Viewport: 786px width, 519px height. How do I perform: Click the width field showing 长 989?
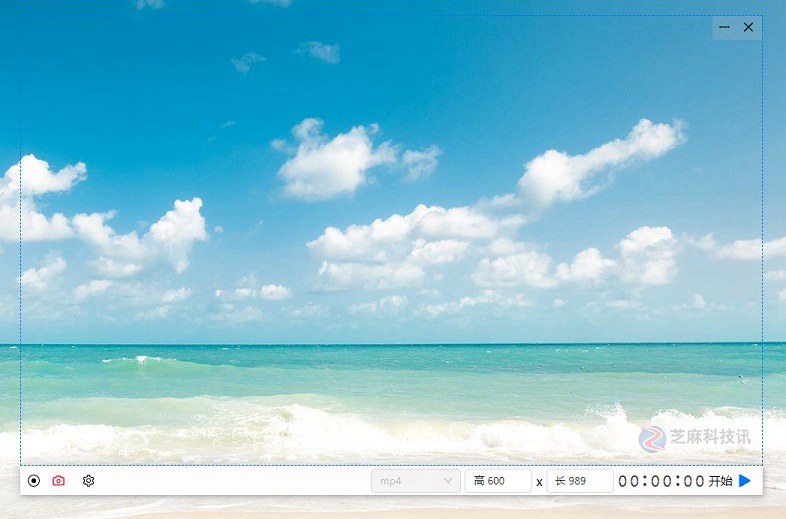(580, 481)
